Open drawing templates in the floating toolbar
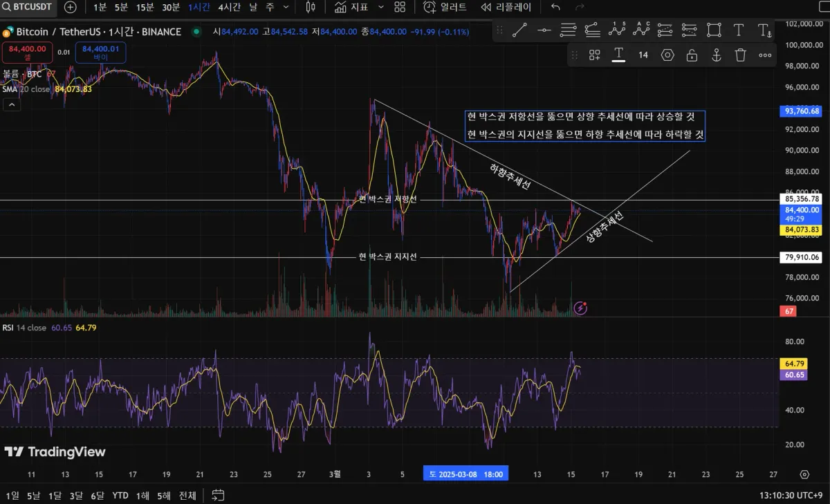 (x=595, y=55)
